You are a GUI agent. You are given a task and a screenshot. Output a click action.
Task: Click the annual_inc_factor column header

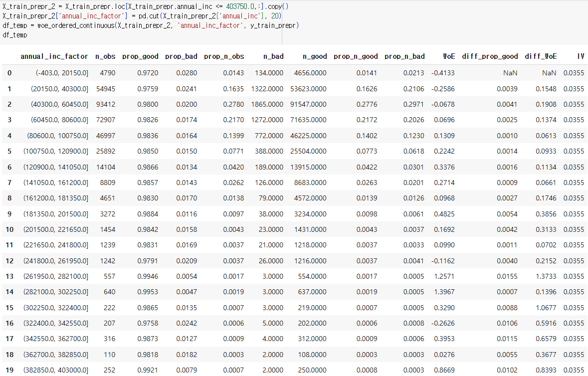(54, 56)
